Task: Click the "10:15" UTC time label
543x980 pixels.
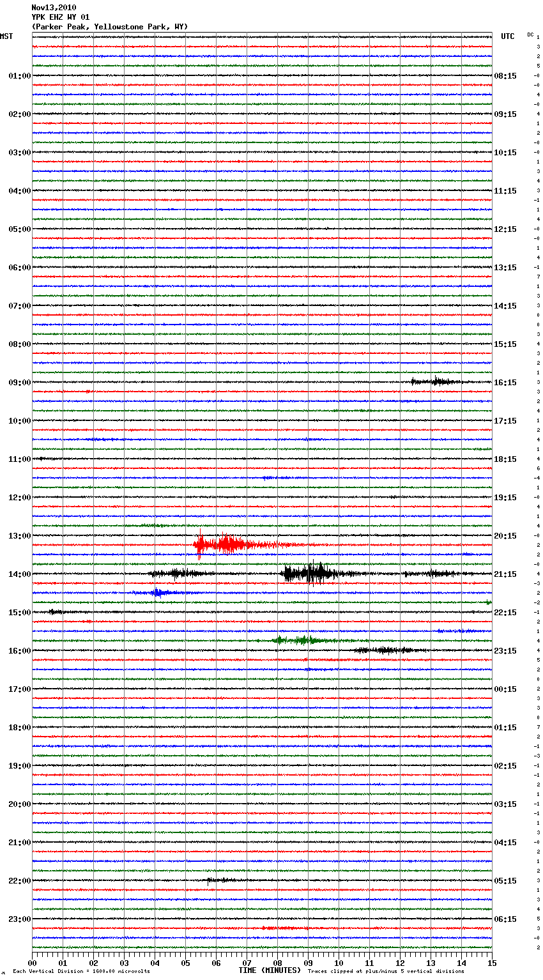Action: pyautogui.click(x=505, y=153)
